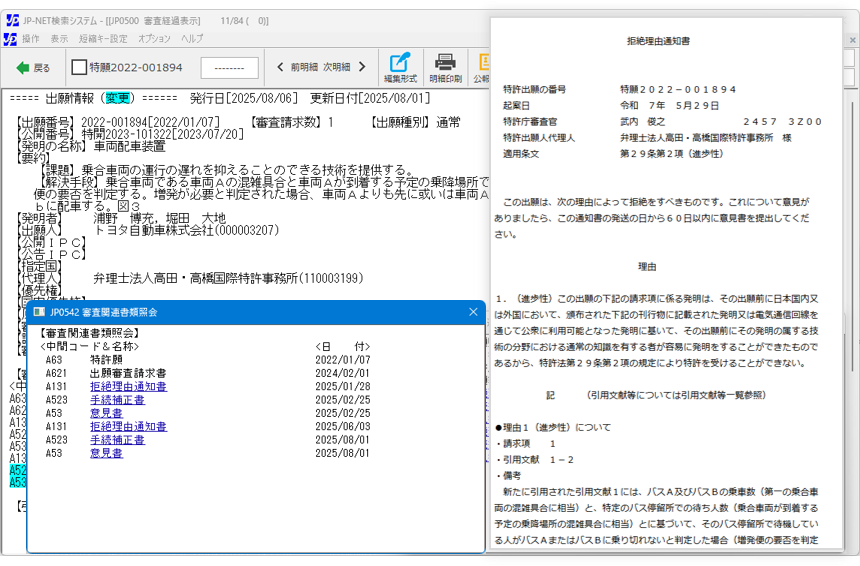The image size is (860, 566).
Task: Tick the checkbox beside 特願2022-001894
Action: [x=79, y=67]
